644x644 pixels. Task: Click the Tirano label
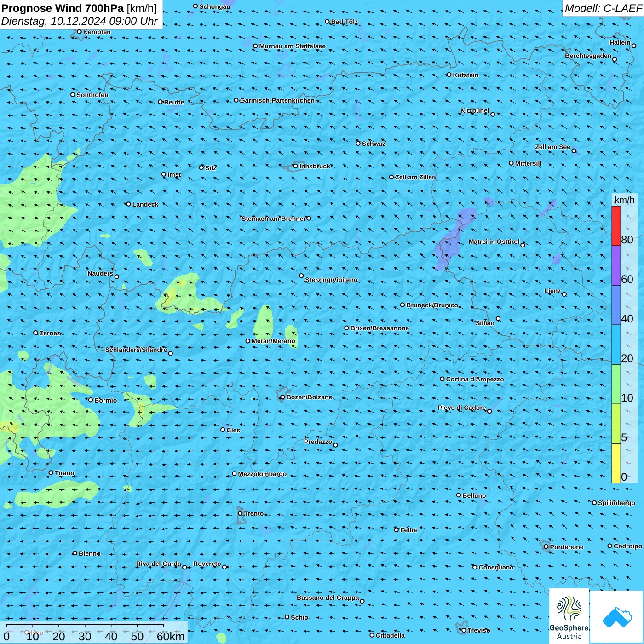coord(64,473)
